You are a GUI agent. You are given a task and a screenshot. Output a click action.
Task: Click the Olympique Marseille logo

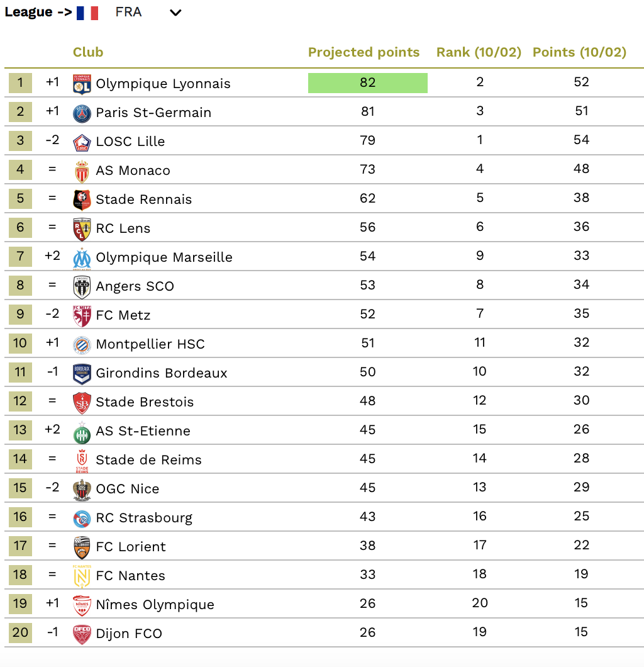pos(82,258)
